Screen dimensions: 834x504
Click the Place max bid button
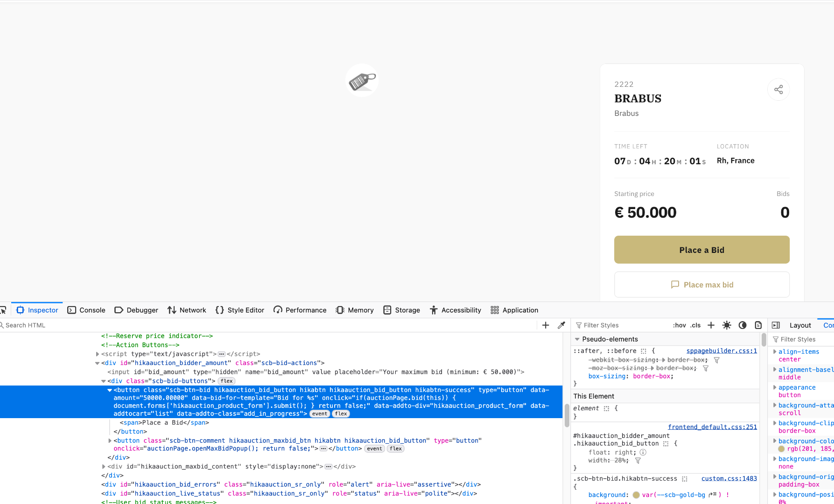[701, 285]
